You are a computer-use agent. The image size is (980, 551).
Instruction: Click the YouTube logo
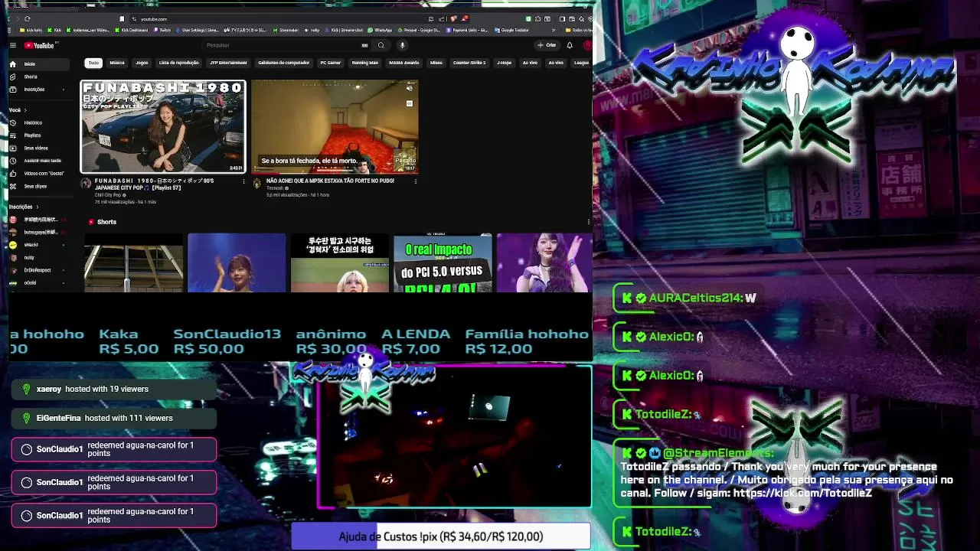click(x=39, y=45)
